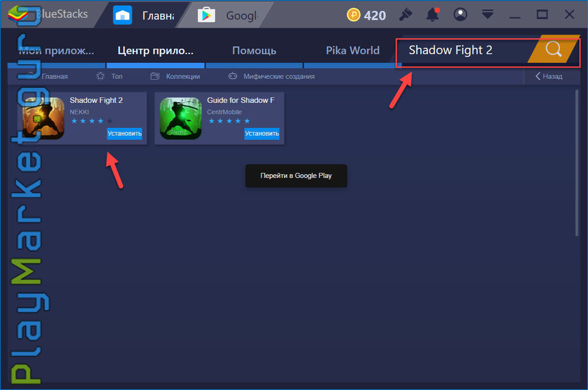The width and height of the screenshot is (588, 390).
Task: Click the Guide for Shadow F app title
Action: pyautogui.click(x=241, y=100)
